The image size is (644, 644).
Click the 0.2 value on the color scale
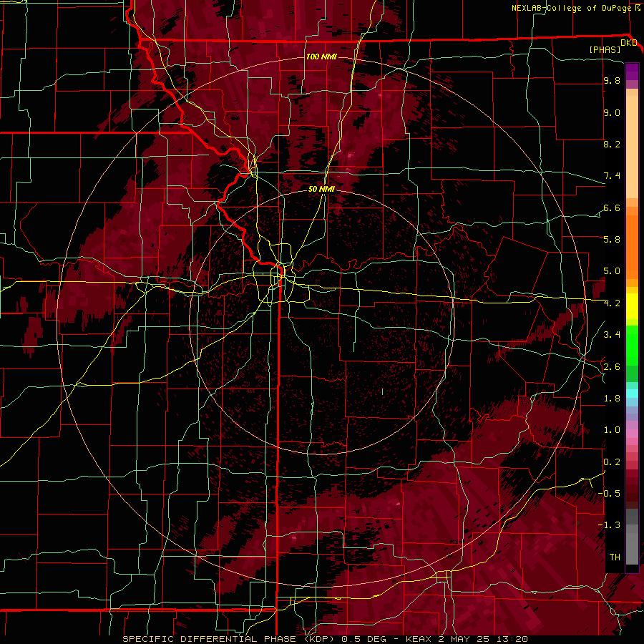(612, 462)
